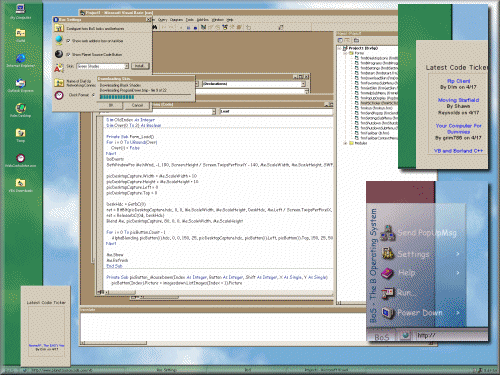Click the Dial-Up Networking icon in BoS Settings

[59, 82]
